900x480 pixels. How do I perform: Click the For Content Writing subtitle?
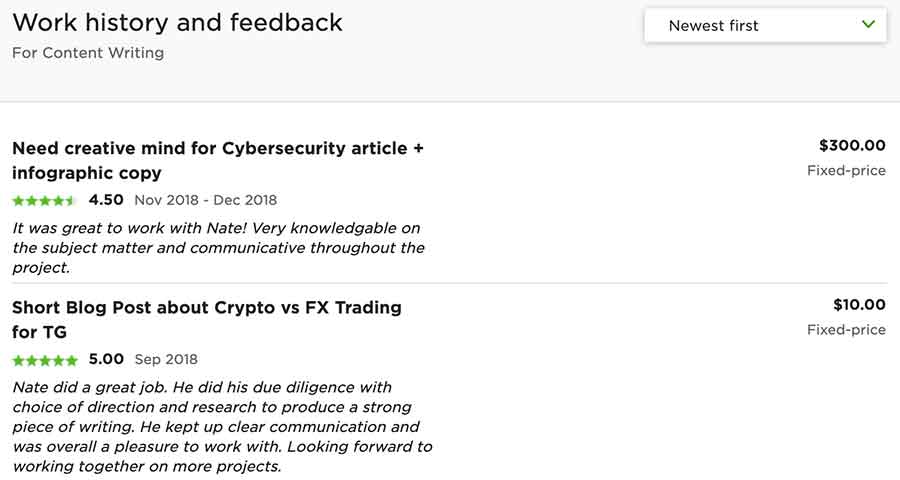[x=88, y=53]
